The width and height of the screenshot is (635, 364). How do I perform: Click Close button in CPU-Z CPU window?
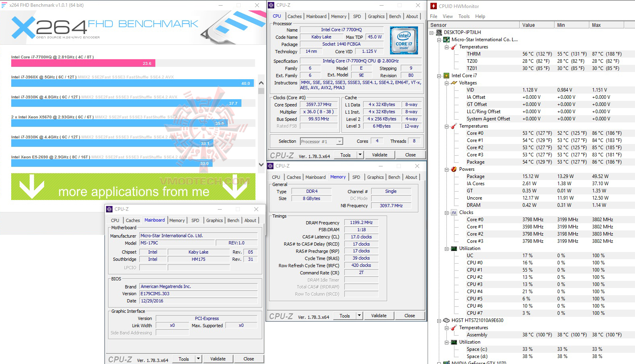click(x=410, y=155)
